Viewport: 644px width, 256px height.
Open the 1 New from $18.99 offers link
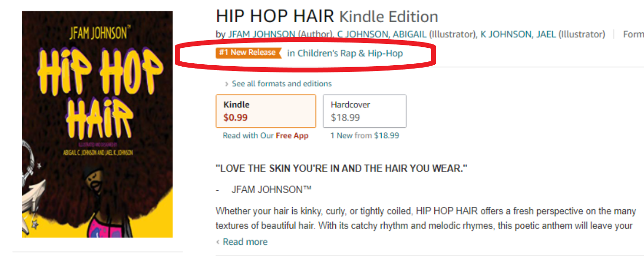[364, 136]
